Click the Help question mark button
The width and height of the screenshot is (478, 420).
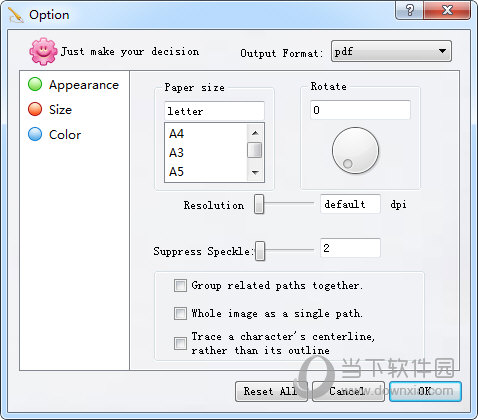click(410, 10)
